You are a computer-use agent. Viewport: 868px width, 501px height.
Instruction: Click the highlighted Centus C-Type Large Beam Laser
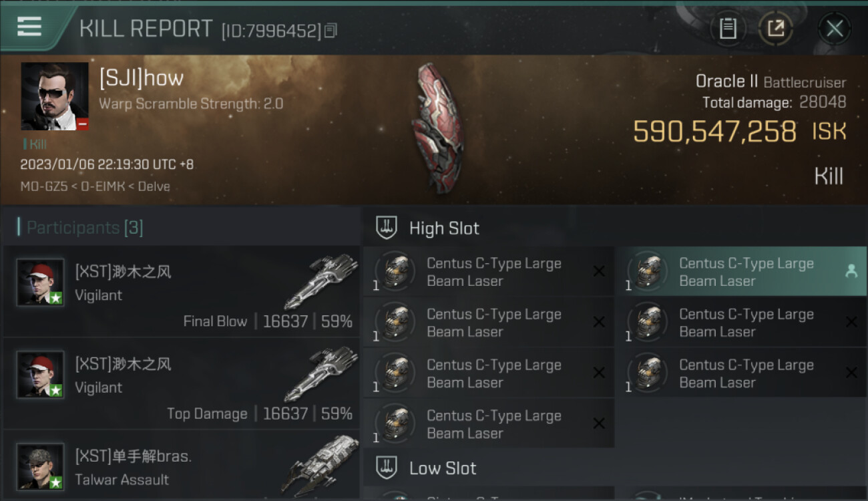(741, 272)
